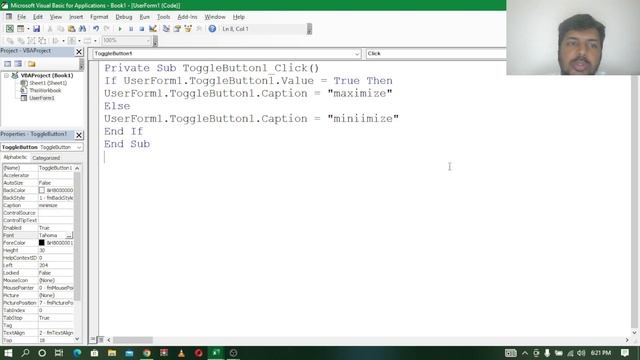The height and width of the screenshot is (360, 640).
Task: Open the Insert menu
Action: 76,17
